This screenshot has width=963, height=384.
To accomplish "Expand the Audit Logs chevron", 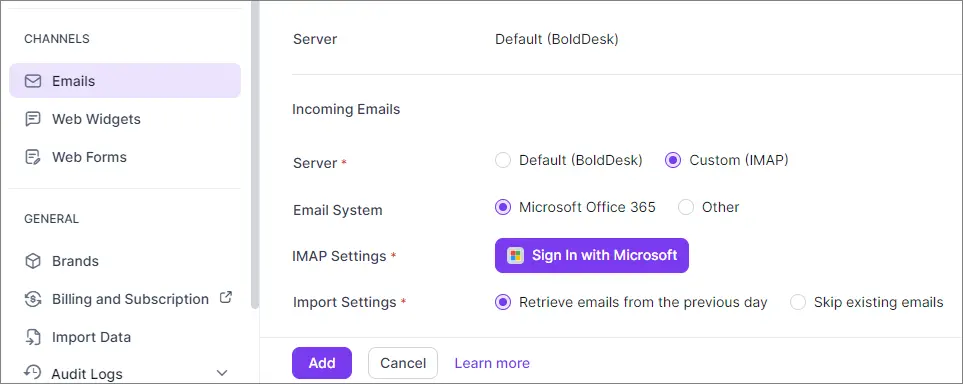I will [x=222, y=374].
